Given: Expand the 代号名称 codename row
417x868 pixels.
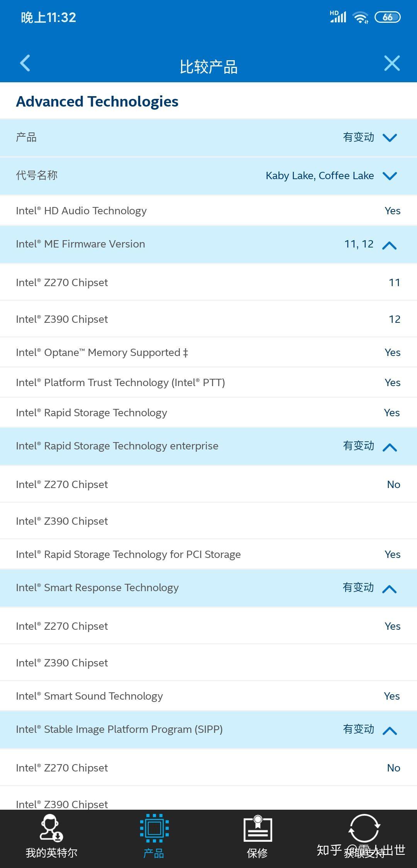Looking at the screenshot, I should tap(390, 176).
